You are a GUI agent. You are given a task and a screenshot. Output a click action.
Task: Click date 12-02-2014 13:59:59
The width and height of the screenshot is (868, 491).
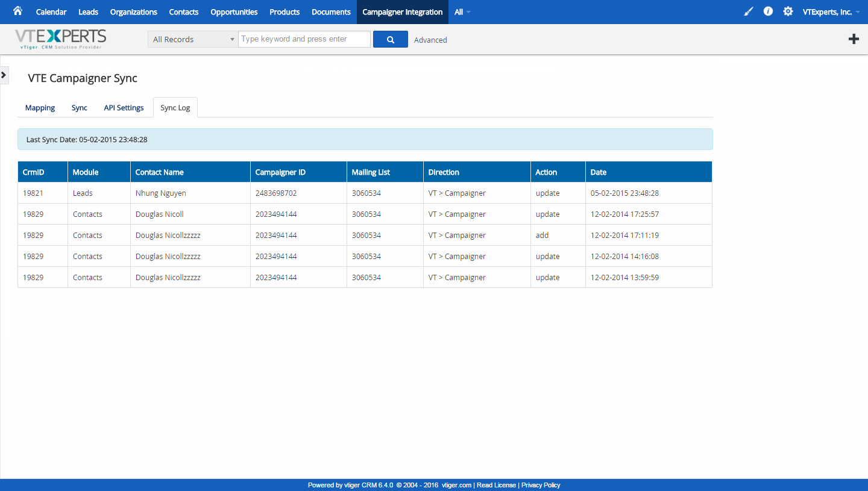624,278
